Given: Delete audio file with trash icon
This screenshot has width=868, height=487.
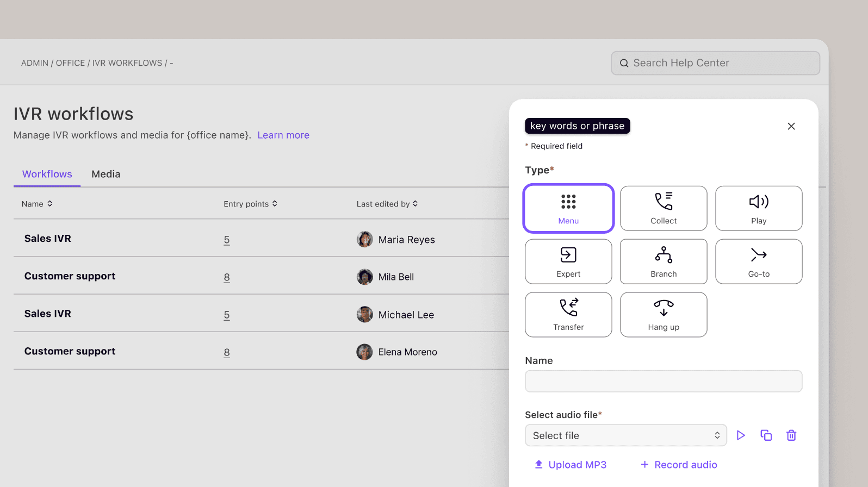Looking at the screenshot, I should [791, 435].
